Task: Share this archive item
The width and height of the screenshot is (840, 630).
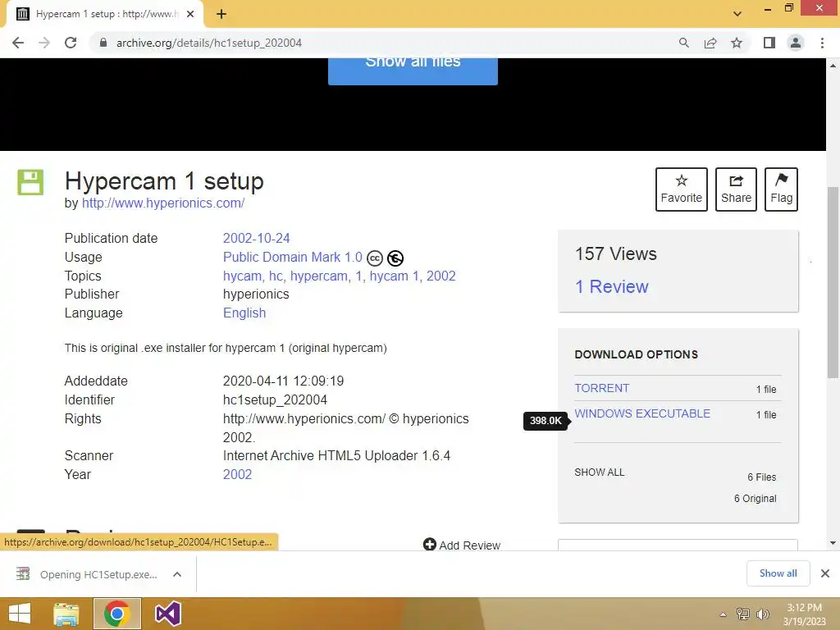Action: click(x=736, y=189)
